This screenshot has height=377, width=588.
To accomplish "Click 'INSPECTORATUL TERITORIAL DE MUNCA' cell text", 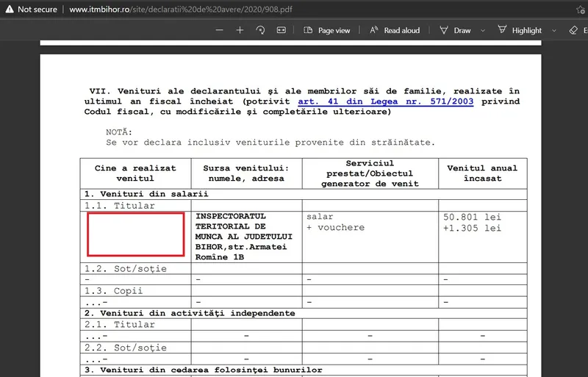I will point(244,237).
